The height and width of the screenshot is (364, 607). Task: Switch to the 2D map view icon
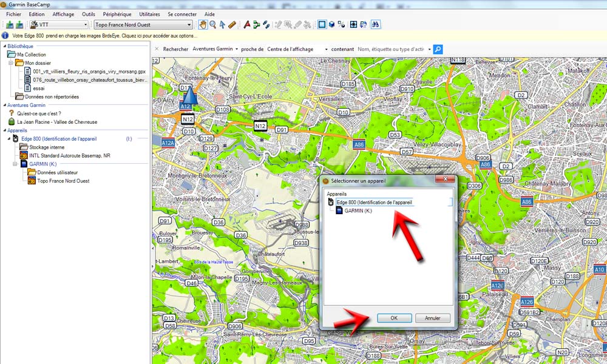(322, 25)
